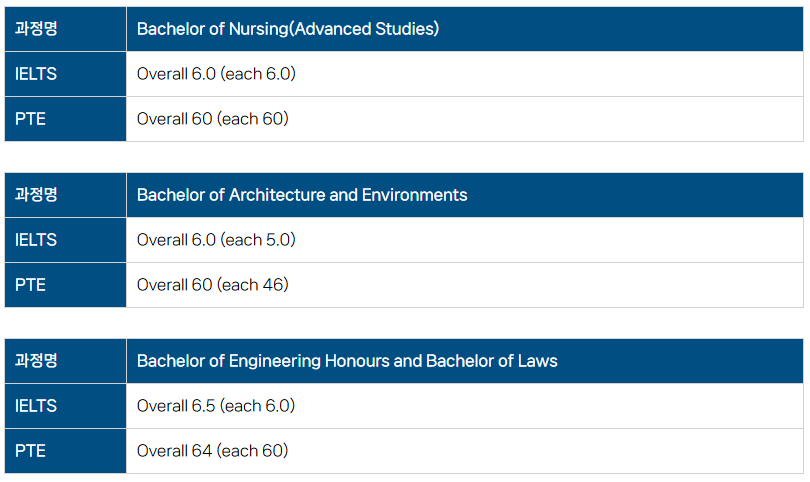Click the IELTS label in the Architecture table
This screenshot has width=810, height=482.
click(x=36, y=240)
